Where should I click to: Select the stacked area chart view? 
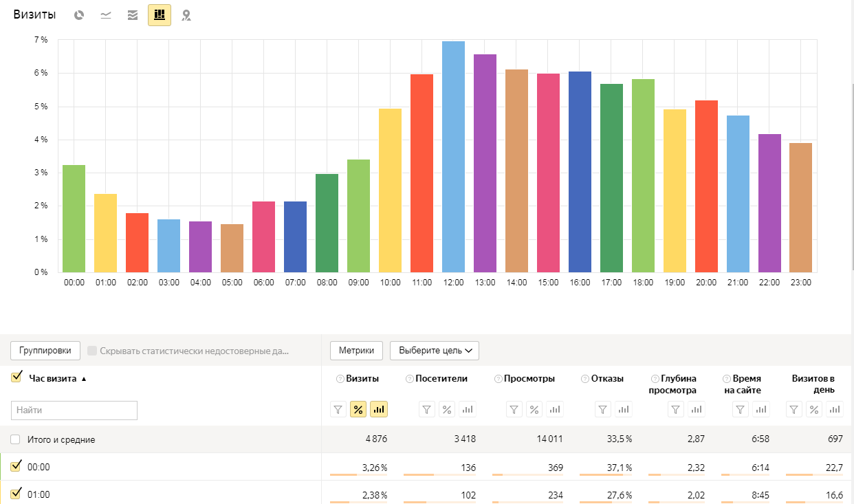133,15
